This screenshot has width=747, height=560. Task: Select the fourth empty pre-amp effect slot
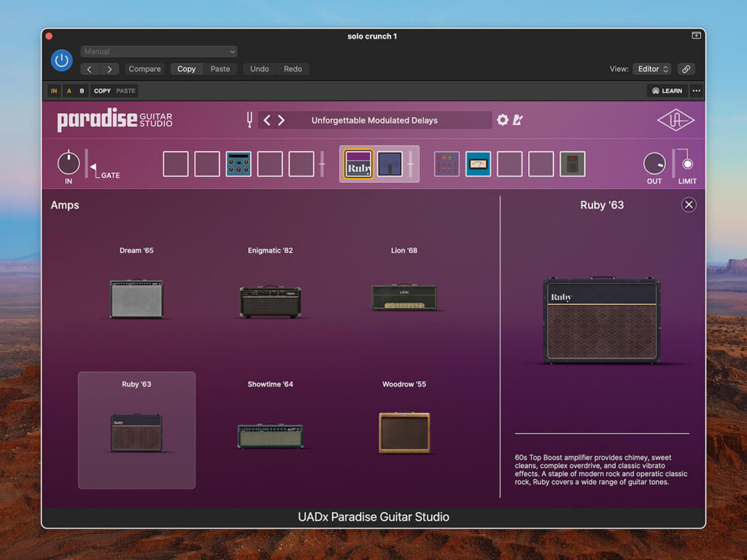[270, 164]
